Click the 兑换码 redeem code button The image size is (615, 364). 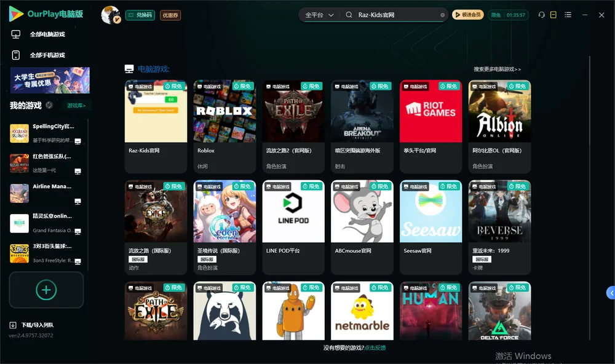[140, 15]
